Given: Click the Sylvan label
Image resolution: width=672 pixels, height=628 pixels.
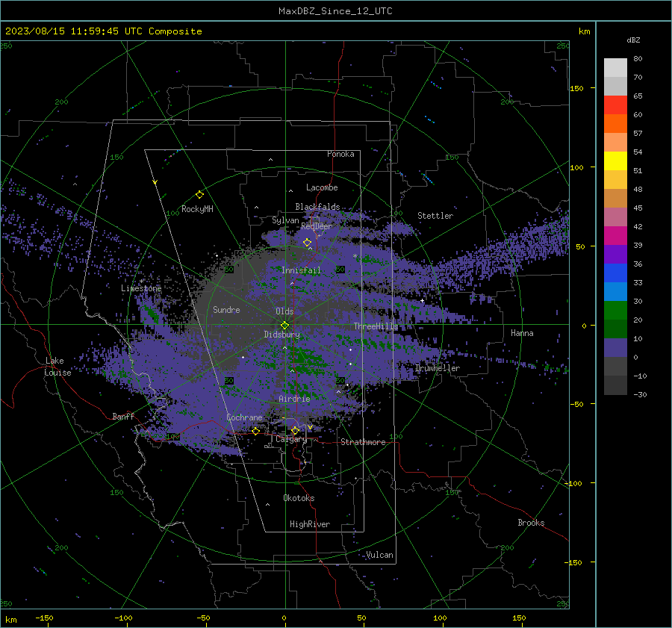Looking at the screenshot, I should 285,220.
